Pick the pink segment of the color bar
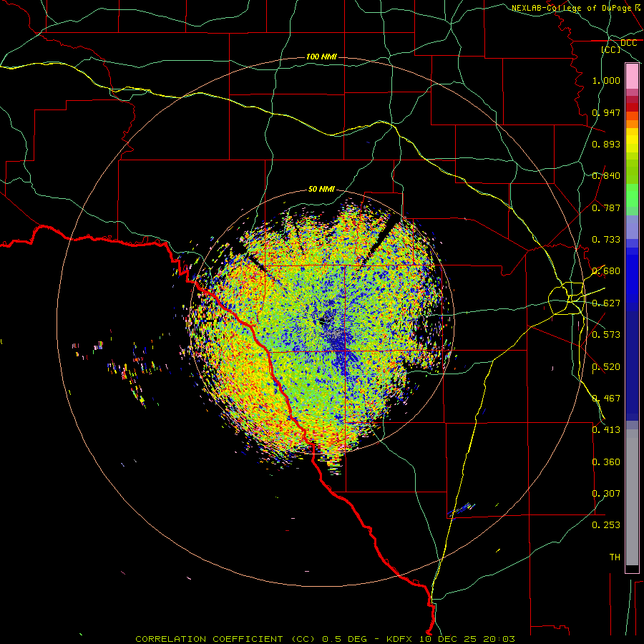The image size is (644, 644). [632, 77]
